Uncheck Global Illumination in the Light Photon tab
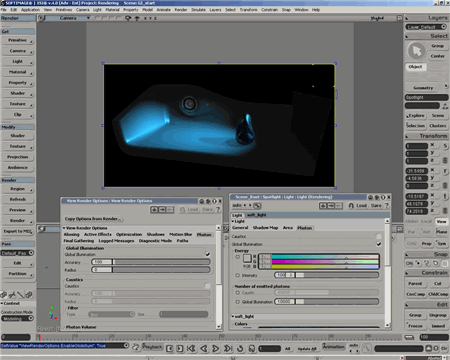This screenshot has height=360, width=450. 378,244
